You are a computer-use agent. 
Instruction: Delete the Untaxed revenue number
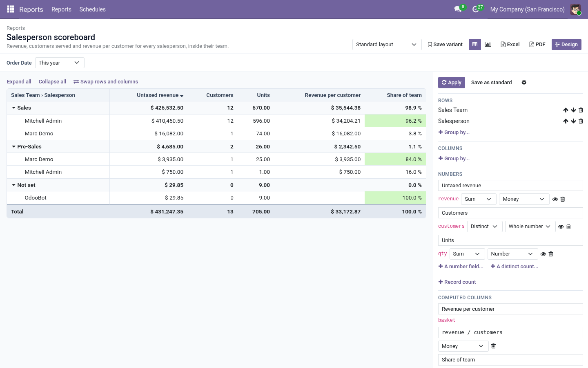[x=563, y=199]
